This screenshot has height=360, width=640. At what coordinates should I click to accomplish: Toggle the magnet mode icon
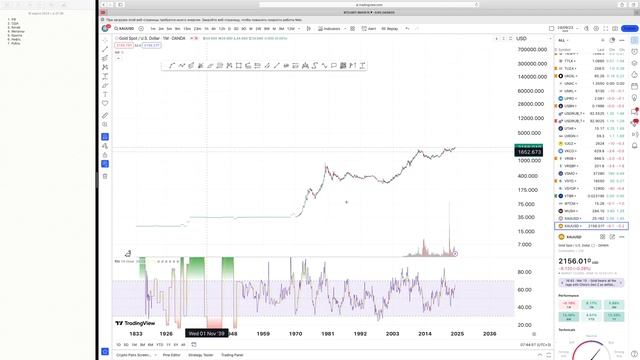click(105, 137)
